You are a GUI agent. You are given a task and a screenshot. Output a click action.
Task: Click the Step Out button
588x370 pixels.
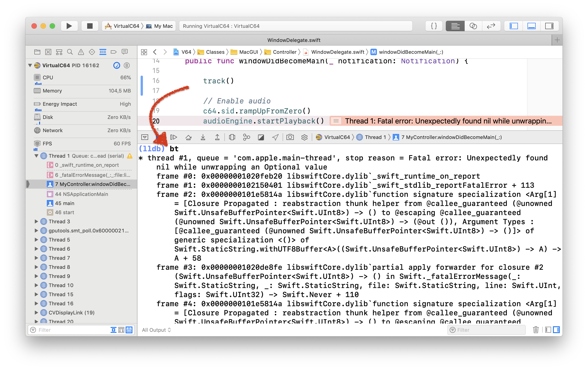(x=217, y=137)
